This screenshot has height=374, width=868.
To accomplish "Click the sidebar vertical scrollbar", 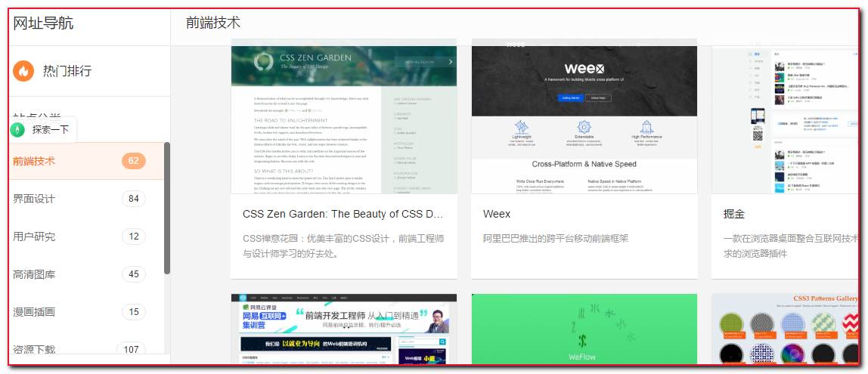I will click(x=167, y=208).
